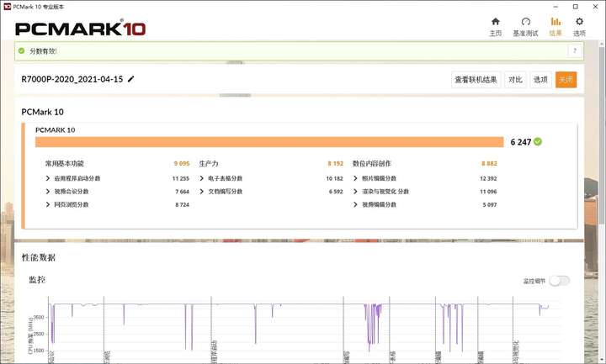606x364 pixels.
Task: Click the PCMARK 10 label above score bar
Action: [x=56, y=130]
